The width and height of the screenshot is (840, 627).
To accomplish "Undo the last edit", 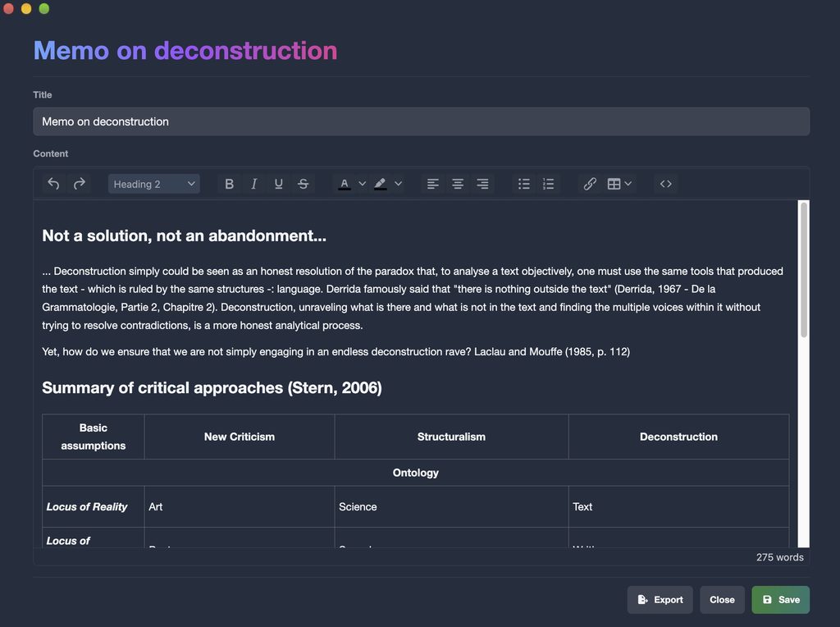I will click(x=53, y=184).
